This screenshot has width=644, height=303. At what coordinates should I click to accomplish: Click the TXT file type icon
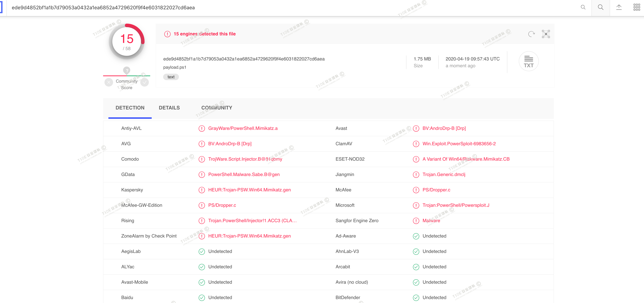click(528, 62)
